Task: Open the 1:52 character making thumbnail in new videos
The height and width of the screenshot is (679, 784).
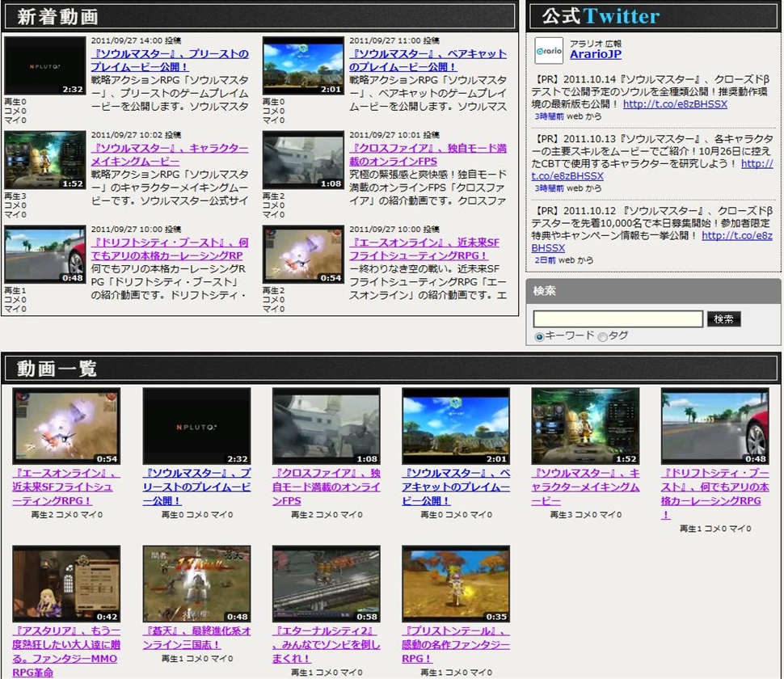Action: point(44,160)
